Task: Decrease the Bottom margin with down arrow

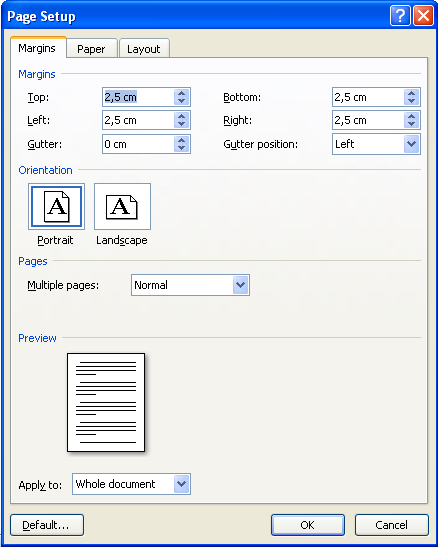Action: [411, 101]
